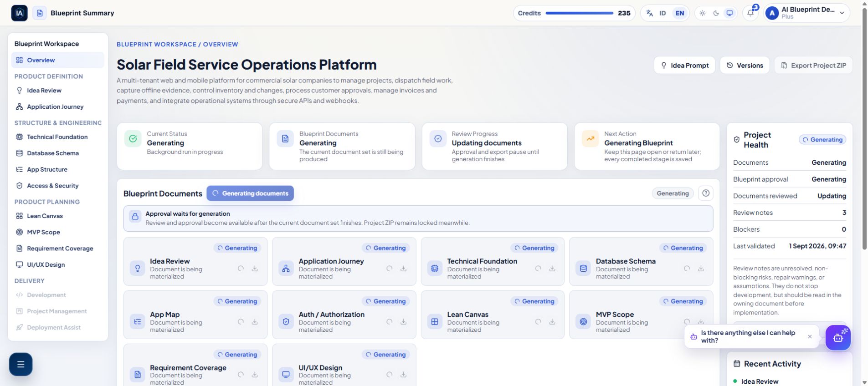Open Requirement Coverage in sidebar
The image size is (868, 386).
coord(58,249)
